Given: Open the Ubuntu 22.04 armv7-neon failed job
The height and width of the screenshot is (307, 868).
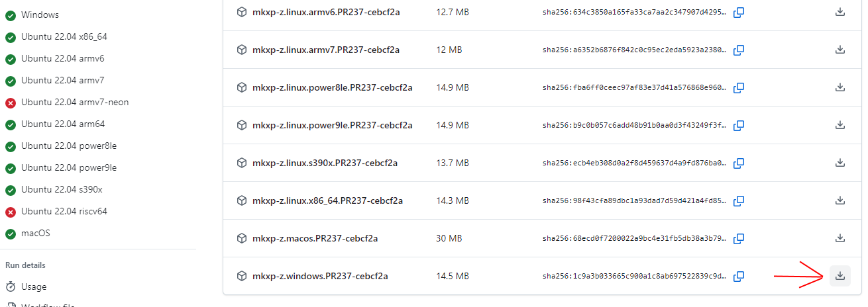Looking at the screenshot, I should 74,103.
